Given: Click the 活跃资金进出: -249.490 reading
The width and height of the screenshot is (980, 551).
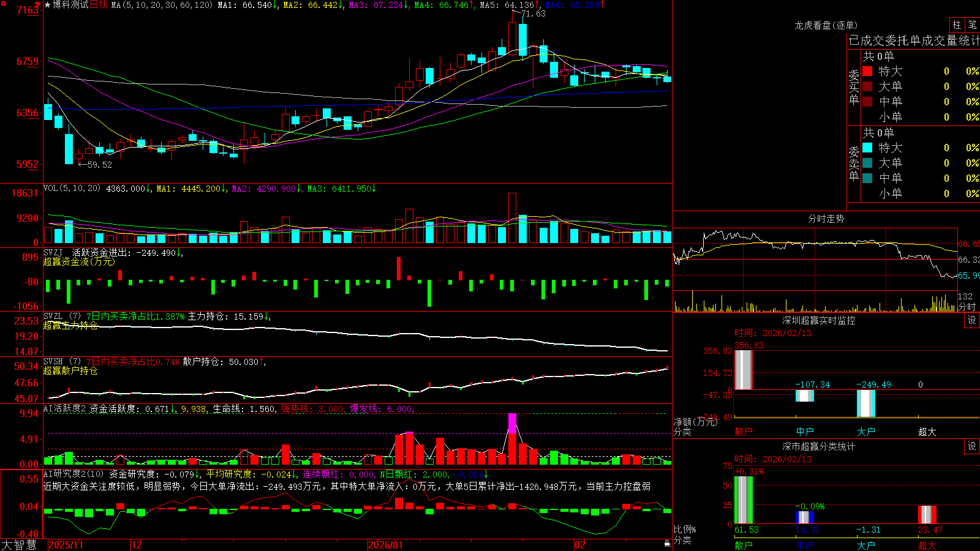Looking at the screenshot, I should (127, 252).
